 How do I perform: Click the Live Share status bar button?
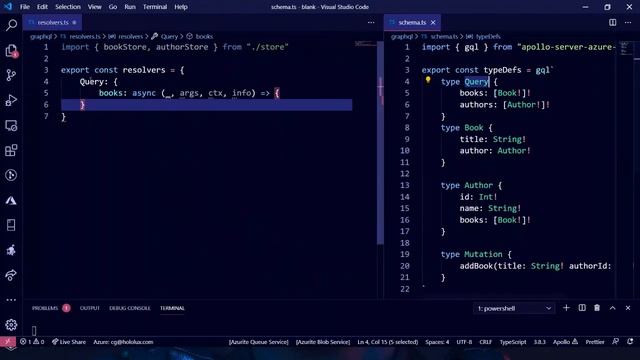click(x=69, y=342)
